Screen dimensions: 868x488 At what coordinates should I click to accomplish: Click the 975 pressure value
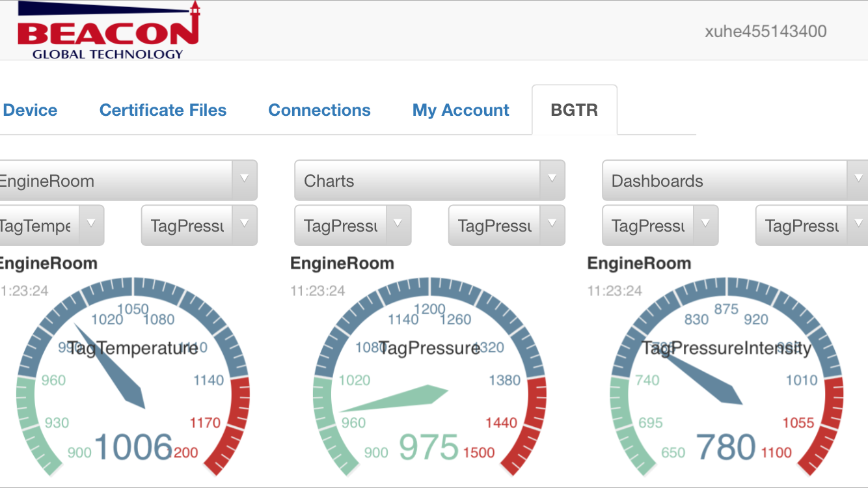[429, 448]
